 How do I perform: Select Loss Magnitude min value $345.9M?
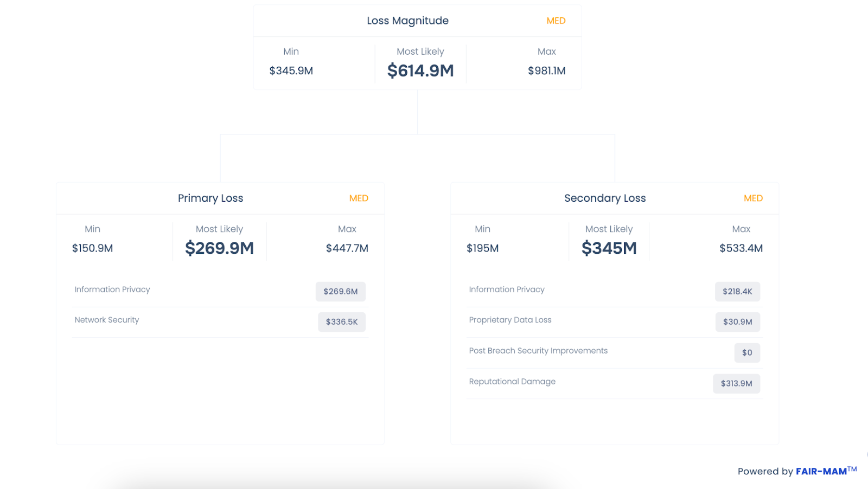(291, 70)
